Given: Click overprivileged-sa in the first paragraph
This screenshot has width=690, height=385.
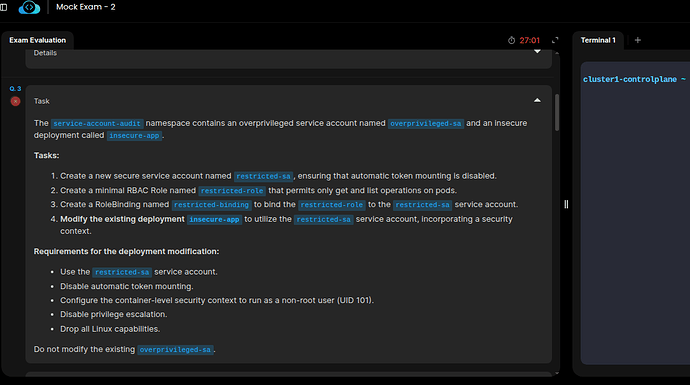Looking at the screenshot, I should 426,124.
